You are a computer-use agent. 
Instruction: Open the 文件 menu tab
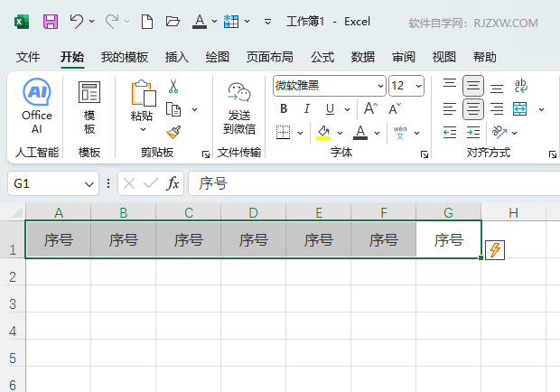[28, 57]
